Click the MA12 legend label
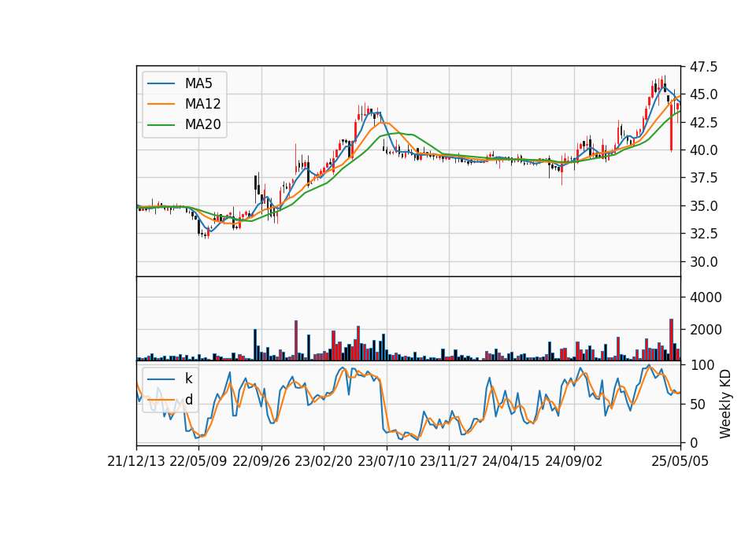Image resolution: width=756 pixels, height=543 pixels. click(202, 104)
